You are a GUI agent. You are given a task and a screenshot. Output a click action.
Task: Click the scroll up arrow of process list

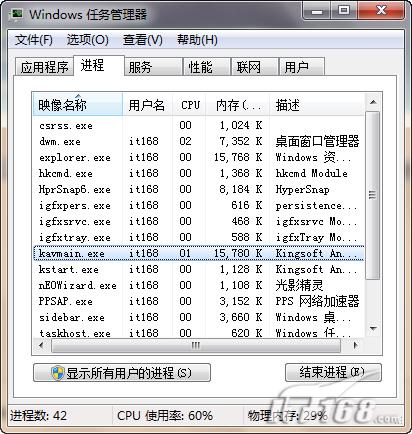click(373, 102)
